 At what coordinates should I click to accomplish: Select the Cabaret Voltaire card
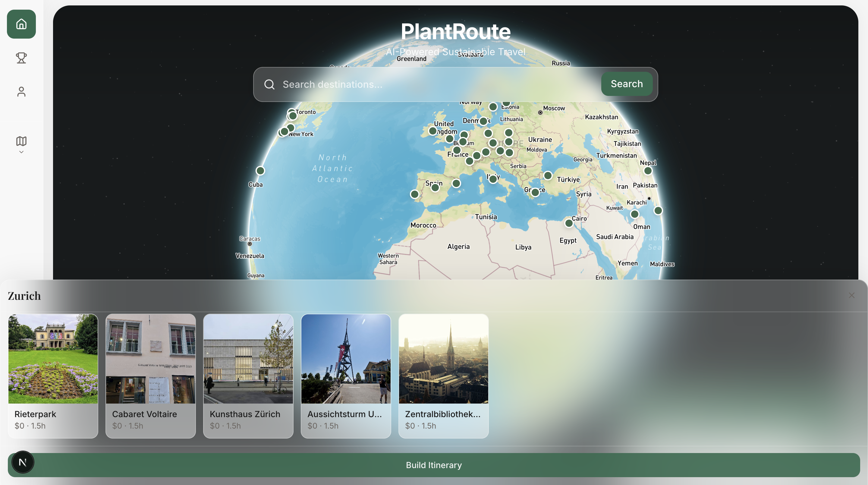151,376
